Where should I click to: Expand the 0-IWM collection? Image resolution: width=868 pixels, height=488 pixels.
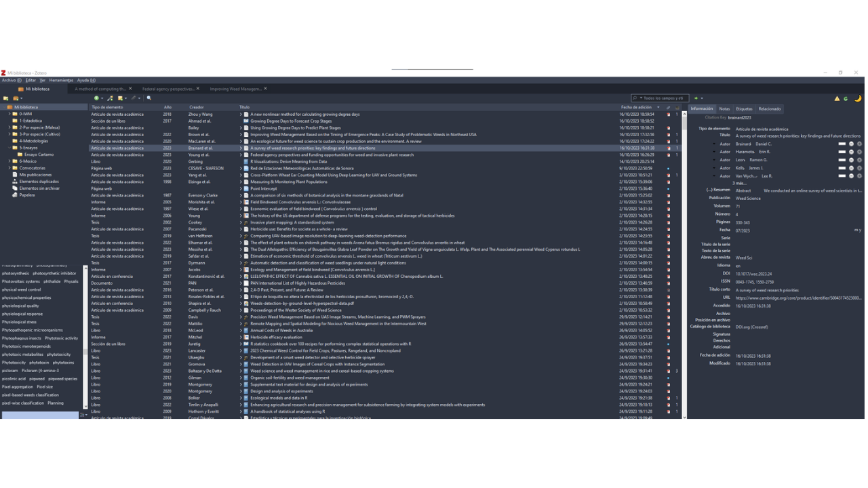[9, 114]
